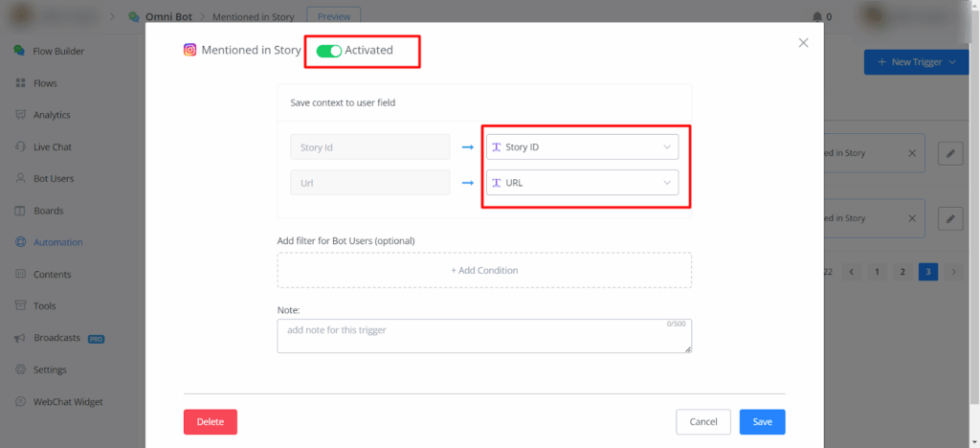Screen dimensions: 980x448
Task: Expand the New Trigger dropdown button
Action: pos(916,62)
